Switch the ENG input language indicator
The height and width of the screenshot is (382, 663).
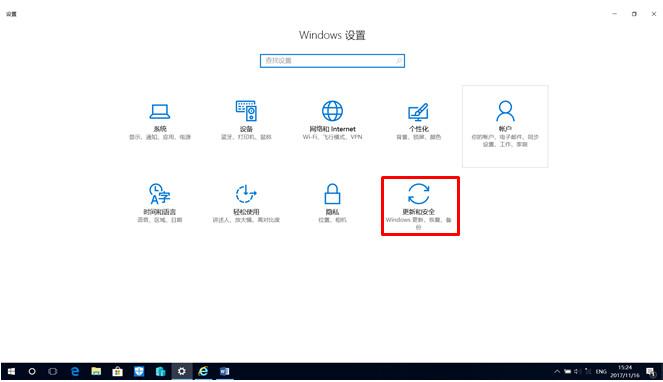click(601, 371)
